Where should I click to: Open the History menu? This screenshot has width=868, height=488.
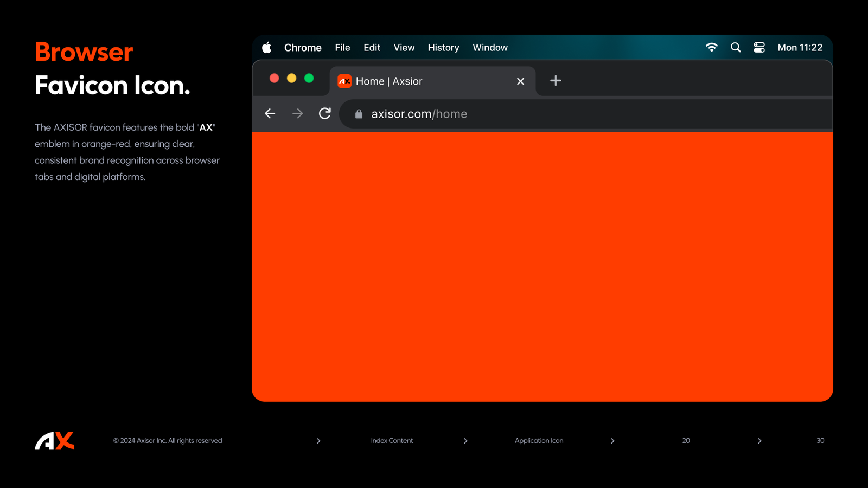[x=443, y=48]
